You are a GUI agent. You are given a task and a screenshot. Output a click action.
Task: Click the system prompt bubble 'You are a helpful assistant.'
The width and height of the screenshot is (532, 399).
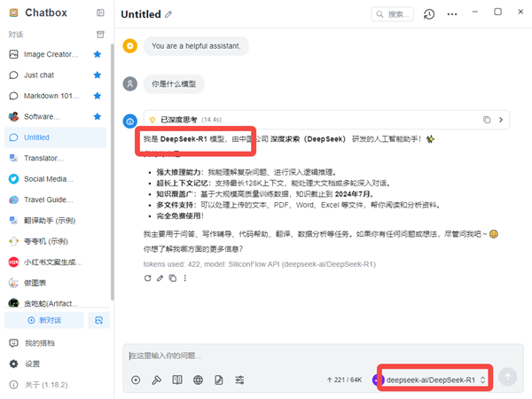click(x=196, y=46)
